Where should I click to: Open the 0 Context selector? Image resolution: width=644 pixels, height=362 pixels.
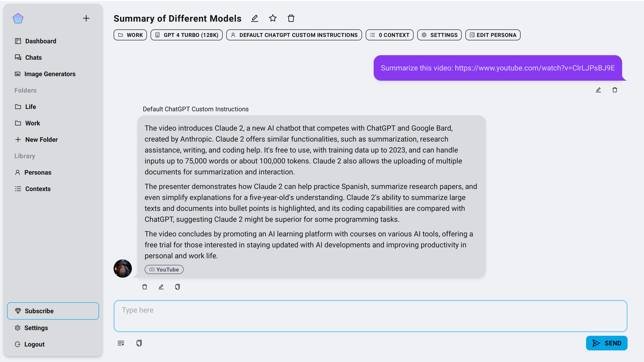coord(390,35)
